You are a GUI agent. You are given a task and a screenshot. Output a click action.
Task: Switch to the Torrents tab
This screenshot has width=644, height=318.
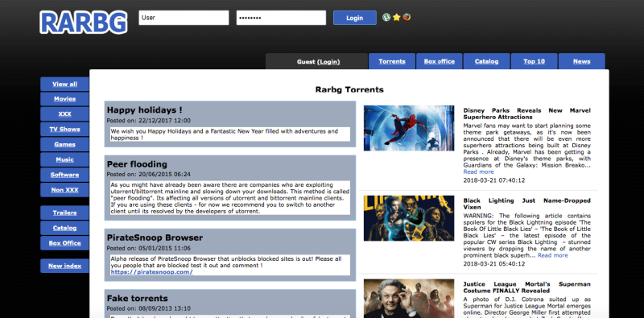(392, 61)
